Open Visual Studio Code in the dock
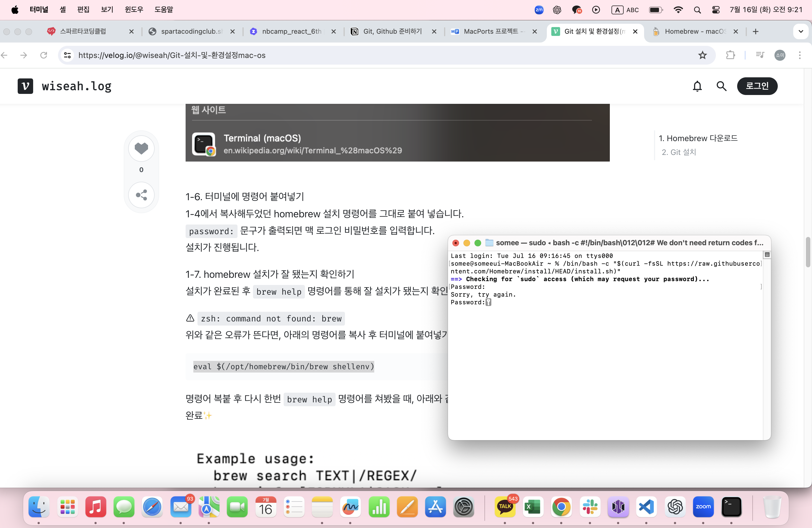This screenshot has height=528, width=812. click(x=647, y=506)
